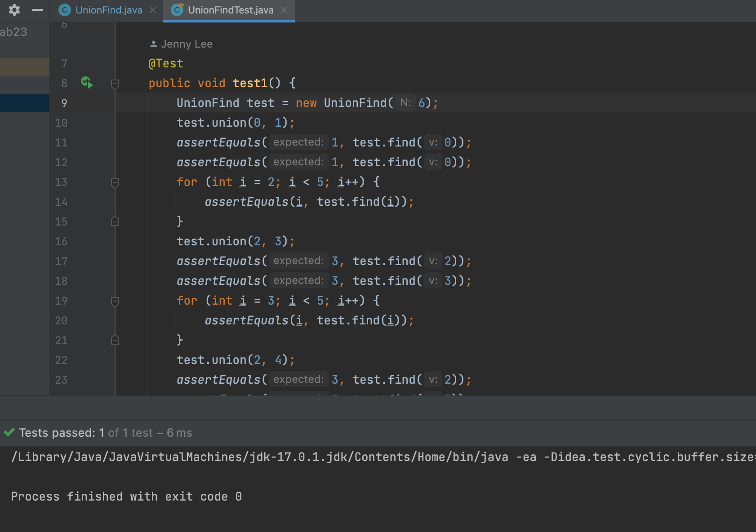Run test1 using the gutter run icon
The image size is (756, 532).
point(86,83)
